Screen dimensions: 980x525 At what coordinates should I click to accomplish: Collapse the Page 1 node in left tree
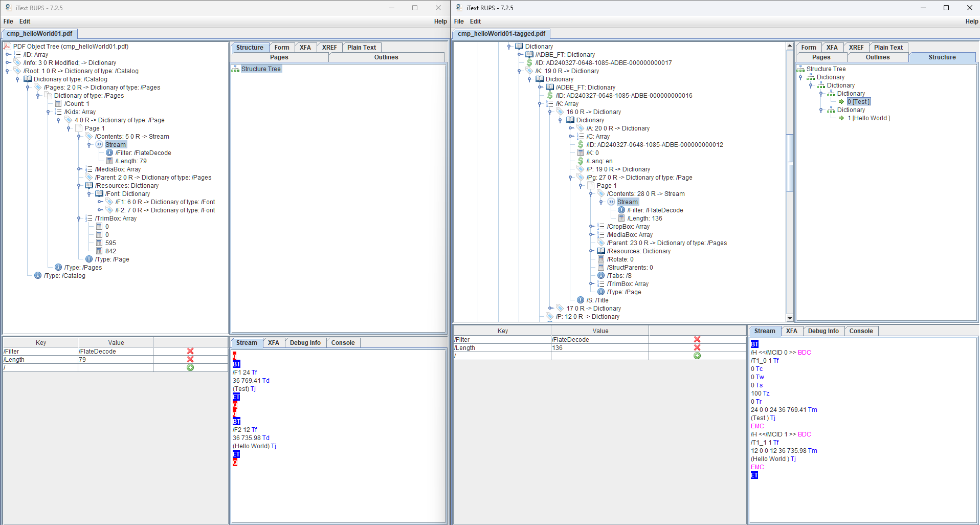coord(69,128)
